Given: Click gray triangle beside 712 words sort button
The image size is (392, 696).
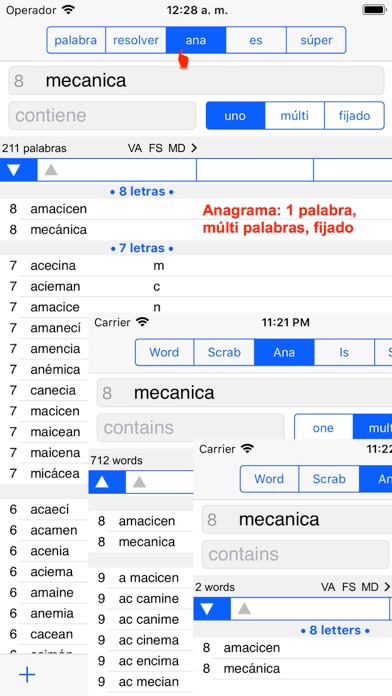Looking at the screenshot, I should 139,482.
